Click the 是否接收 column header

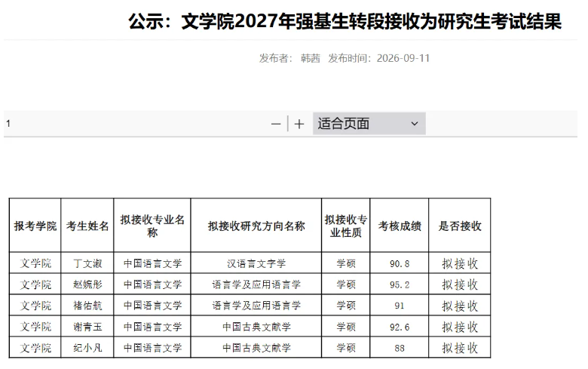click(x=460, y=226)
